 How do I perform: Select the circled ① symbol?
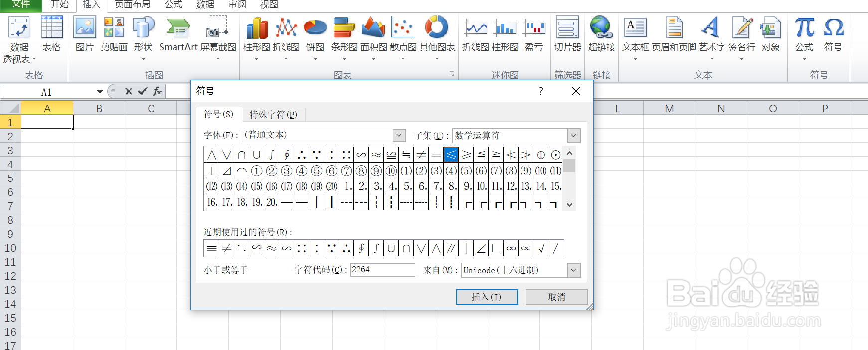[x=257, y=171]
